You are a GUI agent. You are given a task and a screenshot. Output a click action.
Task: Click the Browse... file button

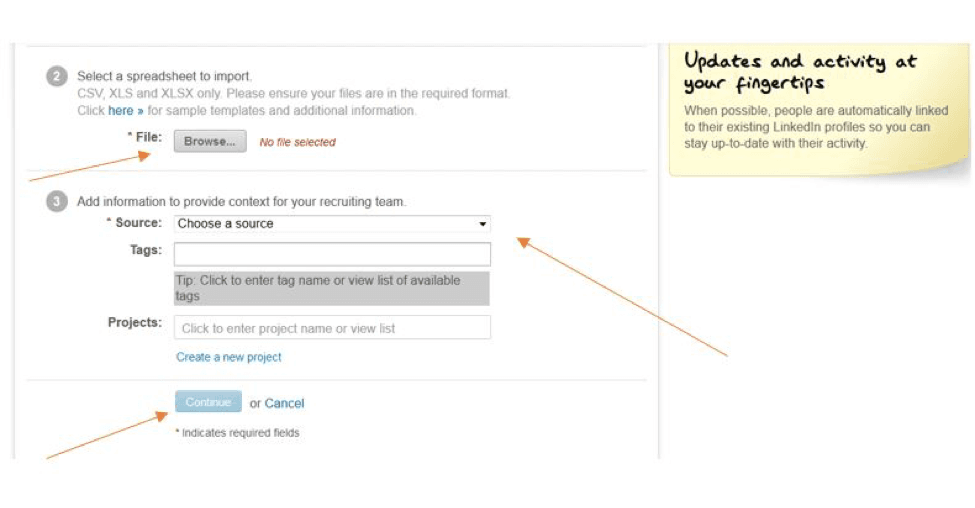(210, 141)
